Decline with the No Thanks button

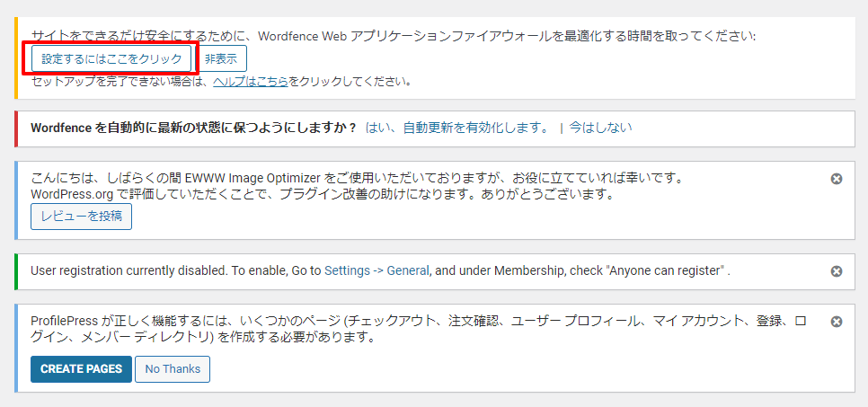(173, 369)
